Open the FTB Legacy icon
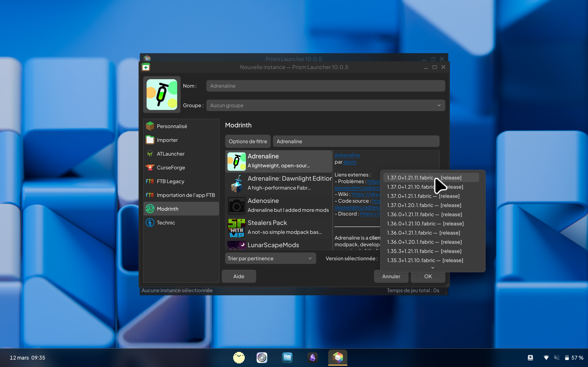 tap(150, 181)
